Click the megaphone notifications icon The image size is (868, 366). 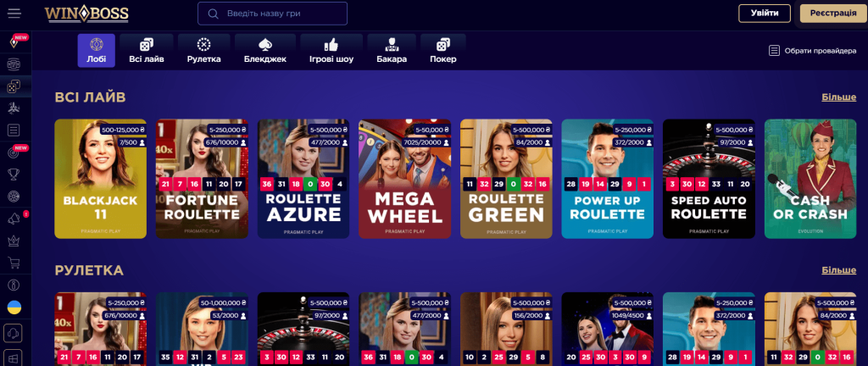(14, 219)
